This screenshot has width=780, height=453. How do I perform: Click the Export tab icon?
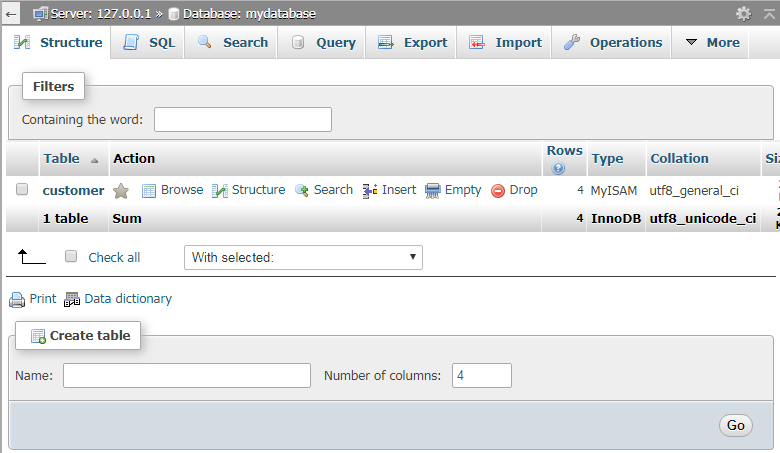tap(386, 42)
